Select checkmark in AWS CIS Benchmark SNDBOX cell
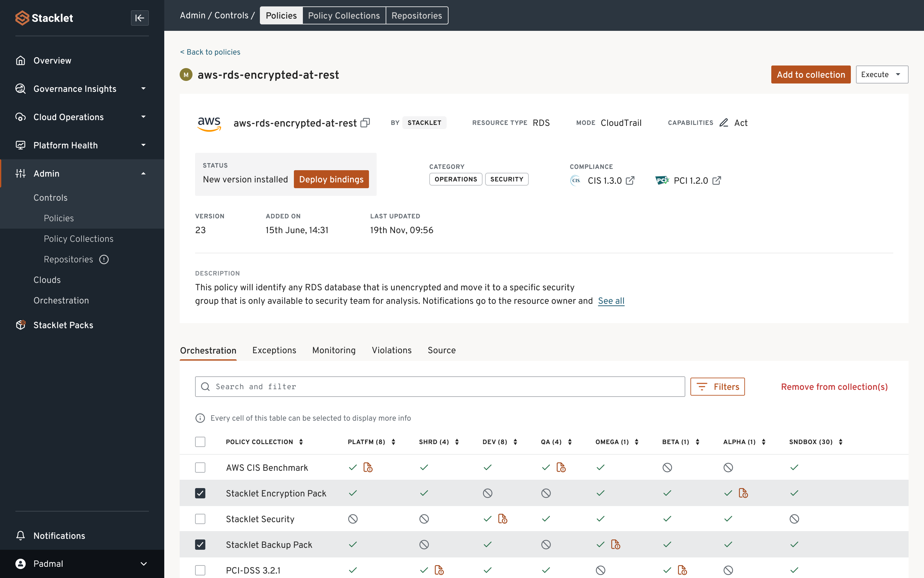This screenshot has width=924, height=578. pos(794,468)
